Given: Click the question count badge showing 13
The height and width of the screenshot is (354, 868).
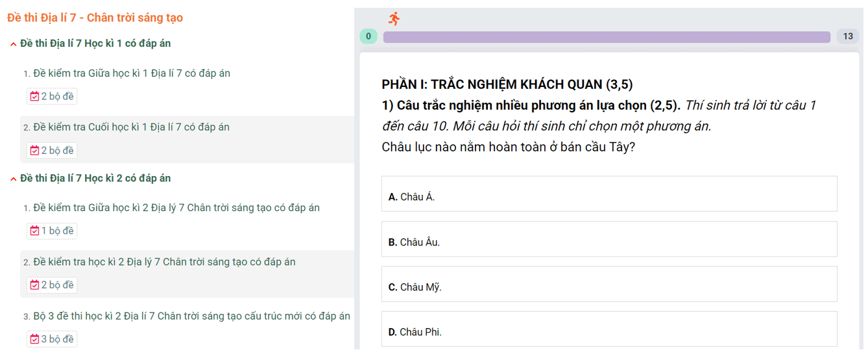Looking at the screenshot, I should tap(848, 36).
